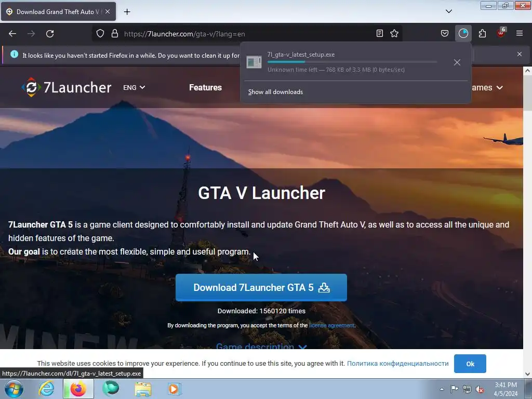The width and height of the screenshot is (532, 399).
Task: Click the Downloaded: 1560120 times text
Action: click(x=261, y=311)
